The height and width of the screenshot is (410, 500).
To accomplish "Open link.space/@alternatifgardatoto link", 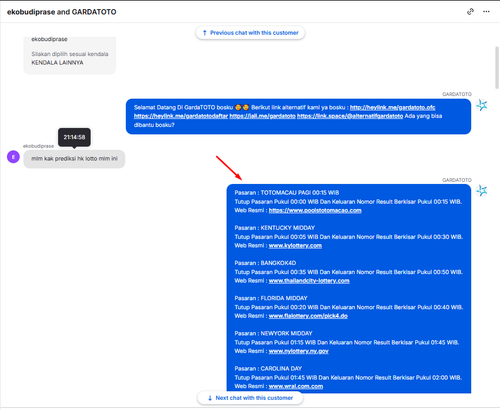I will pos(350,116).
